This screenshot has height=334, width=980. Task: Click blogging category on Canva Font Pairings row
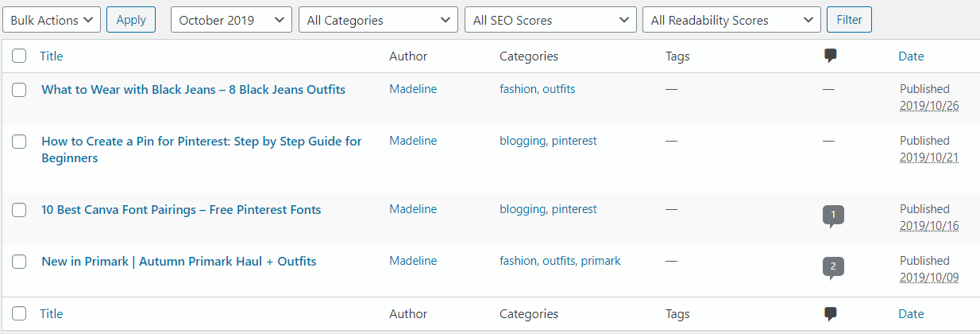pyautogui.click(x=523, y=209)
